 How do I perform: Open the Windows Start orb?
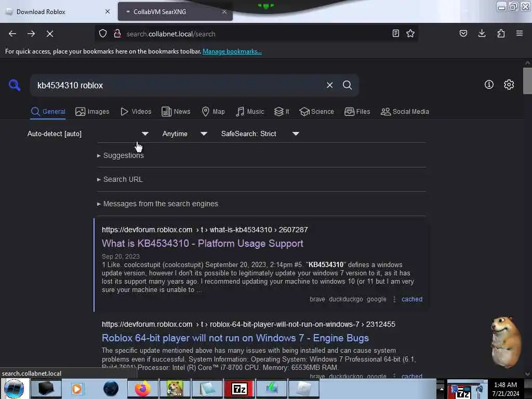pyautogui.click(x=14, y=389)
